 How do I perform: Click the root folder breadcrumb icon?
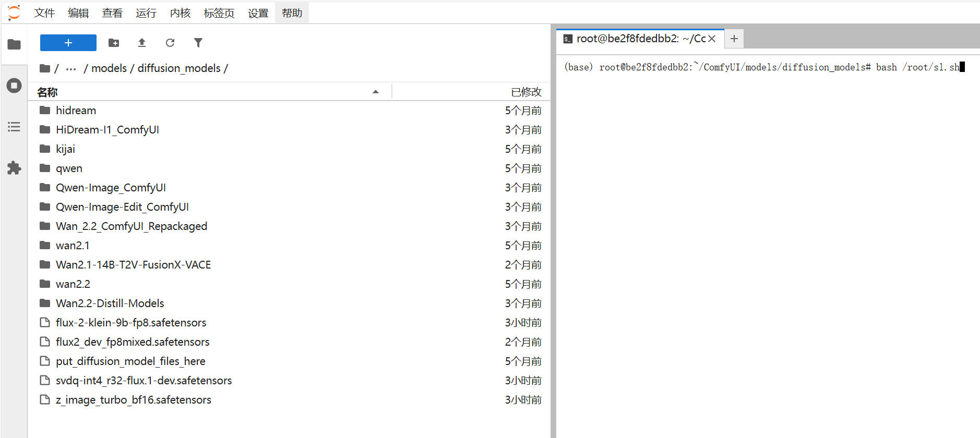(x=45, y=68)
